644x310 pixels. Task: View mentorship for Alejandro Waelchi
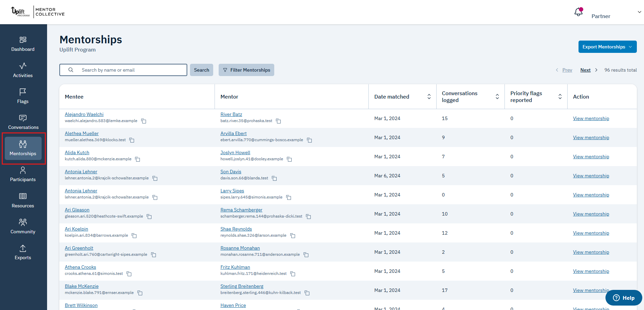tap(591, 118)
